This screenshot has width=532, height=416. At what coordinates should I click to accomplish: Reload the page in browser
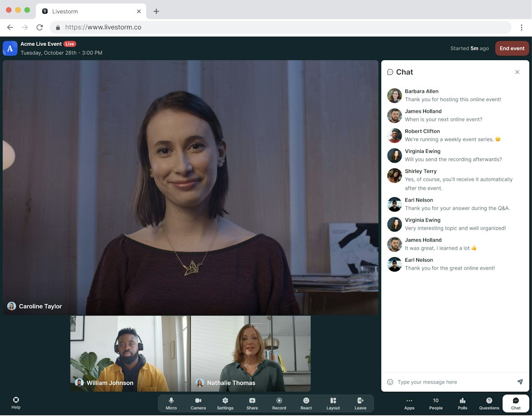pyautogui.click(x=40, y=27)
